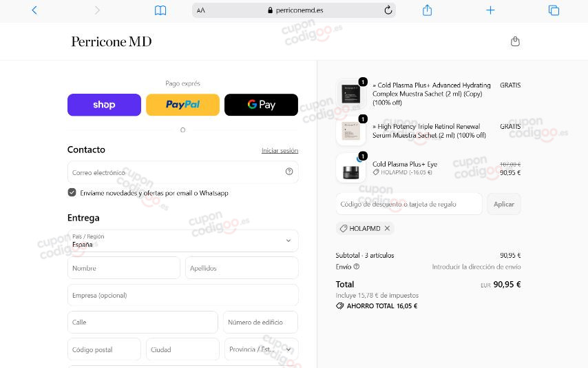Click the Código postal field
Image resolution: width=588 pixels, height=368 pixels.
[x=104, y=349]
